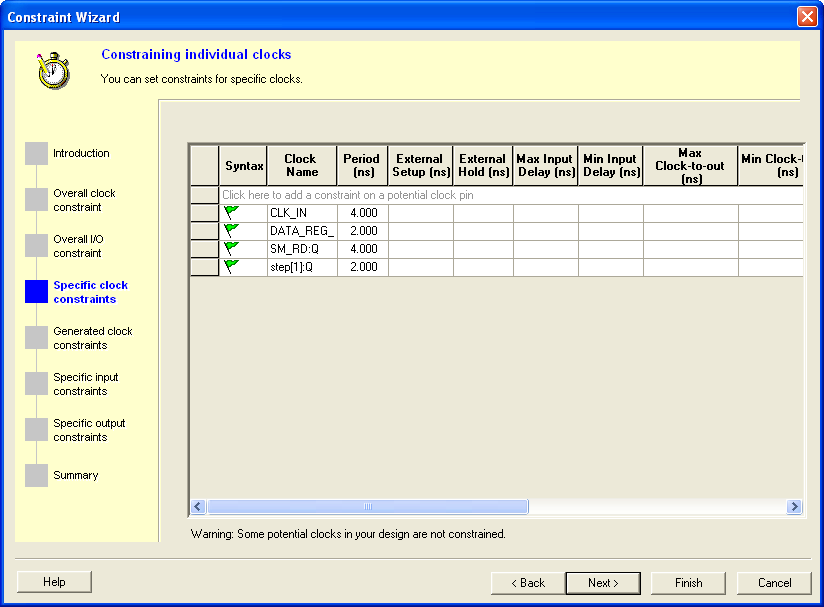The height and width of the screenshot is (607, 824).
Task: Click the scroll right arrow of table
Action: (x=794, y=507)
